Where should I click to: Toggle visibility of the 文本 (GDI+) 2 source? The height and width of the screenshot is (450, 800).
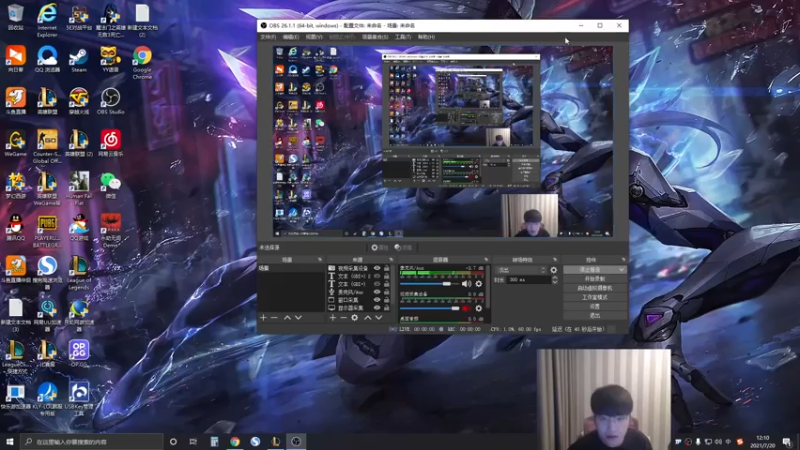[x=377, y=276]
